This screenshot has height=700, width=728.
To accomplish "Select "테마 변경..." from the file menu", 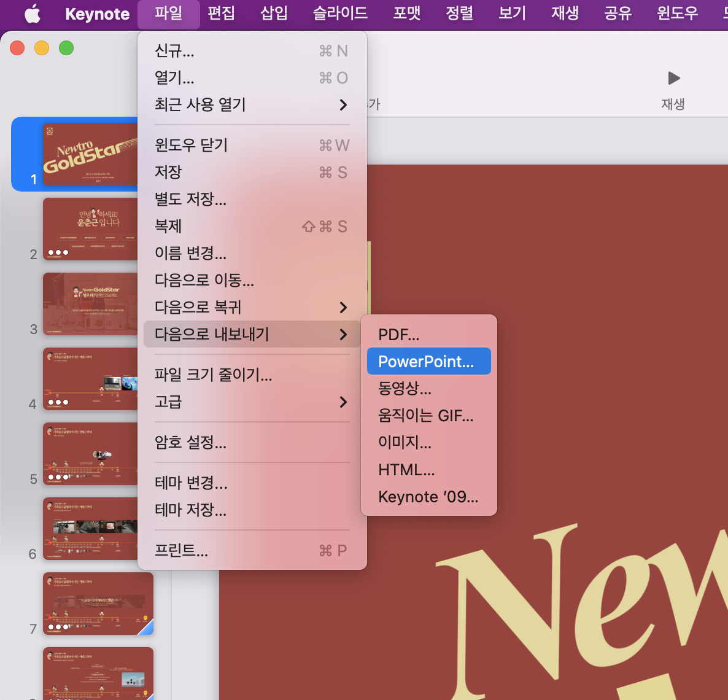I will (191, 483).
